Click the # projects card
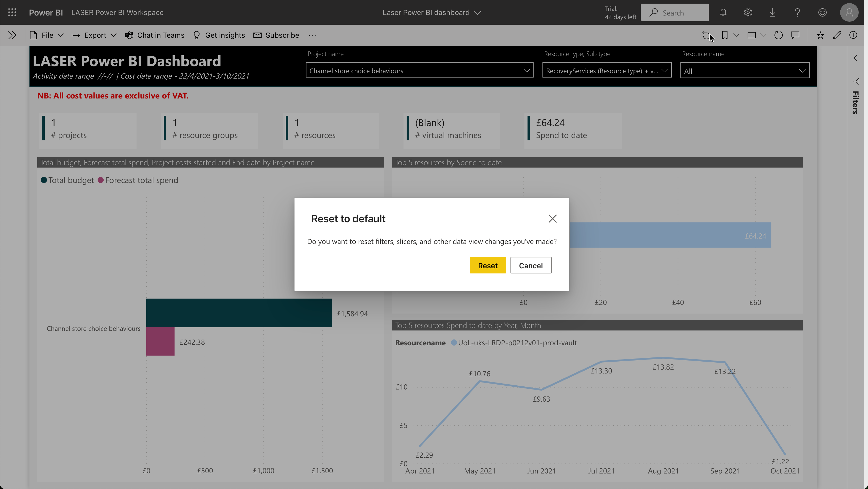Image resolution: width=868 pixels, height=489 pixels. pyautogui.click(x=88, y=131)
